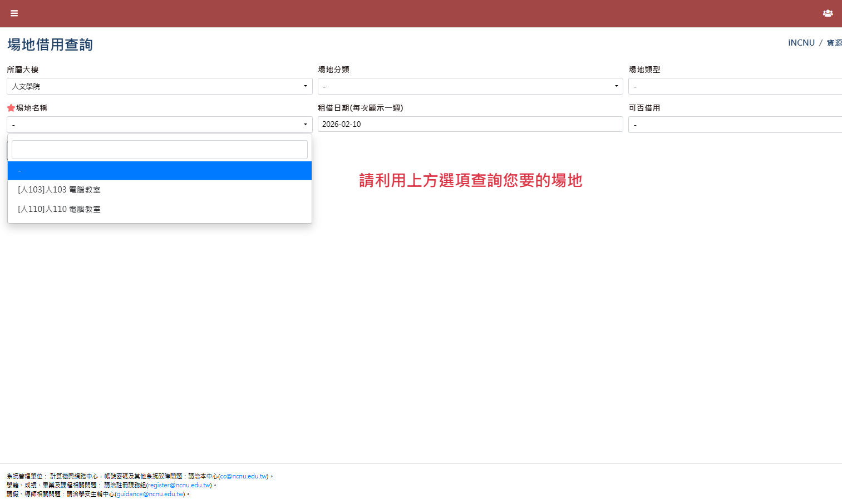842x504 pixels.
Task: Change the date showing 2026-02-10
Action: [470, 124]
